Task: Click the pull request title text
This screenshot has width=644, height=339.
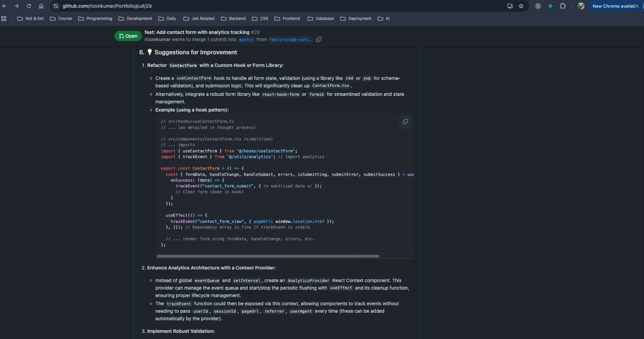Action: pos(197,32)
